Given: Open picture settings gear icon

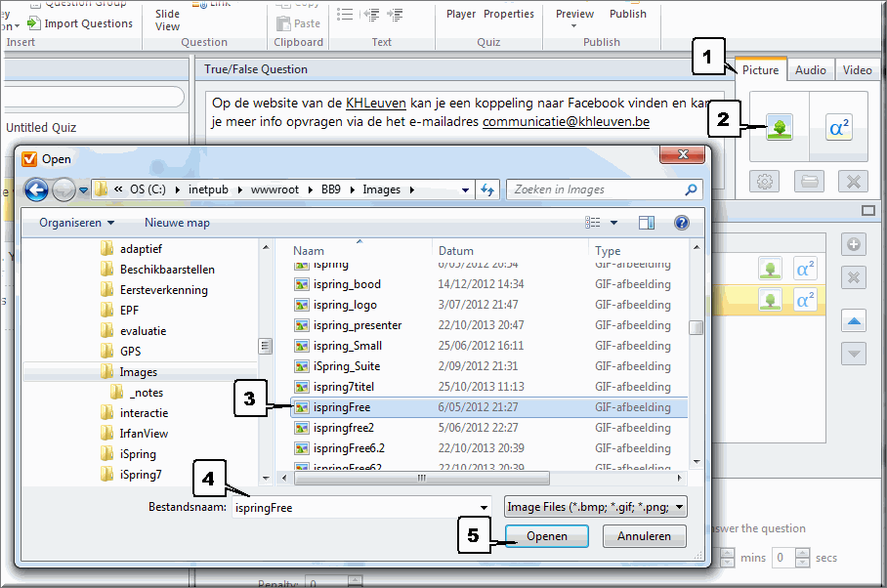Looking at the screenshot, I should click(765, 182).
